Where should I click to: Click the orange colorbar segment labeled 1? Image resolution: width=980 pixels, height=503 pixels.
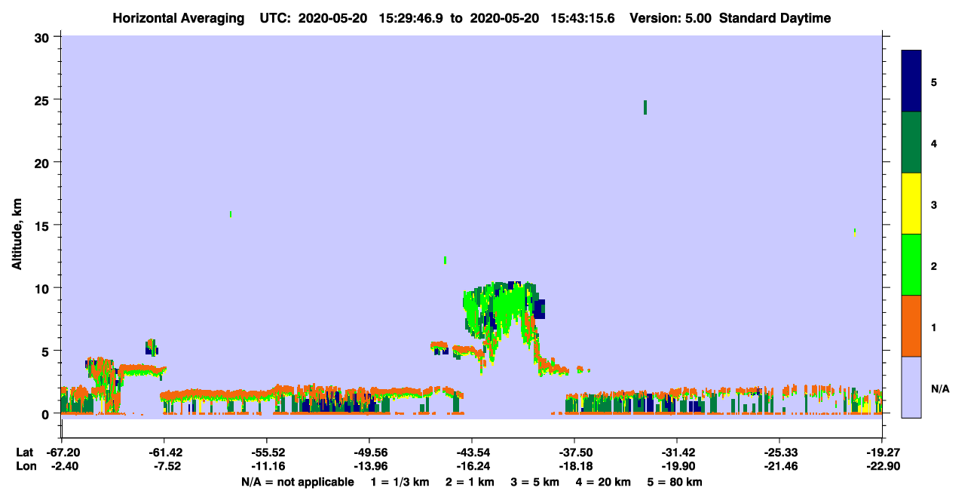(x=911, y=326)
